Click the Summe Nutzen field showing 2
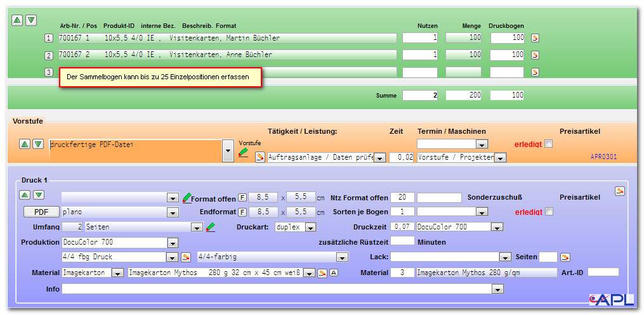This screenshot has width=644, height=315. (420, 95)
